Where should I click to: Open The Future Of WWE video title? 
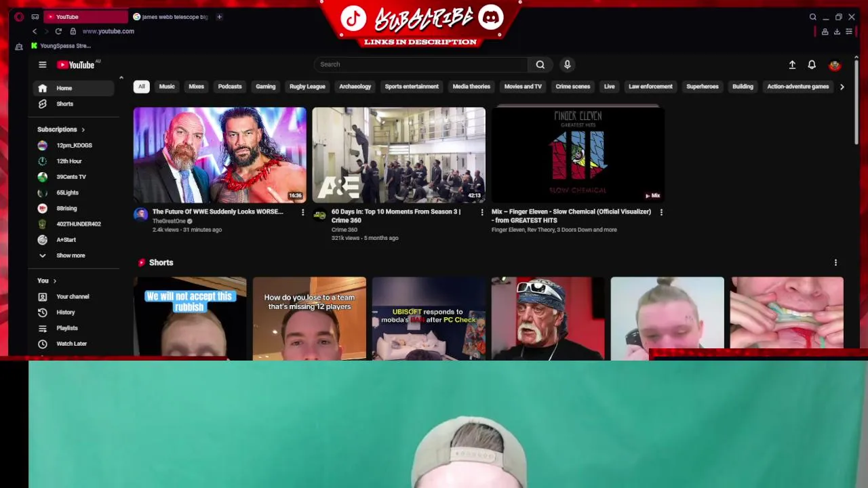point(218,211)
